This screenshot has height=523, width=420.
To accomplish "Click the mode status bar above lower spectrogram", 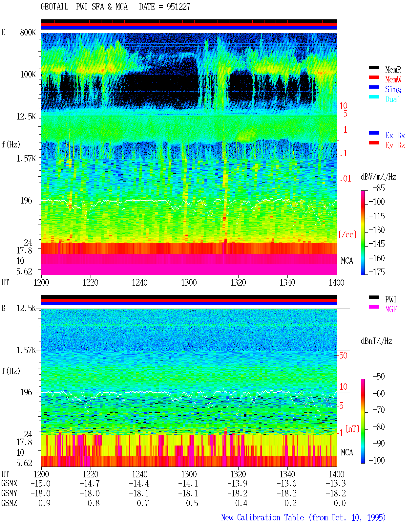I will point(189,300).
